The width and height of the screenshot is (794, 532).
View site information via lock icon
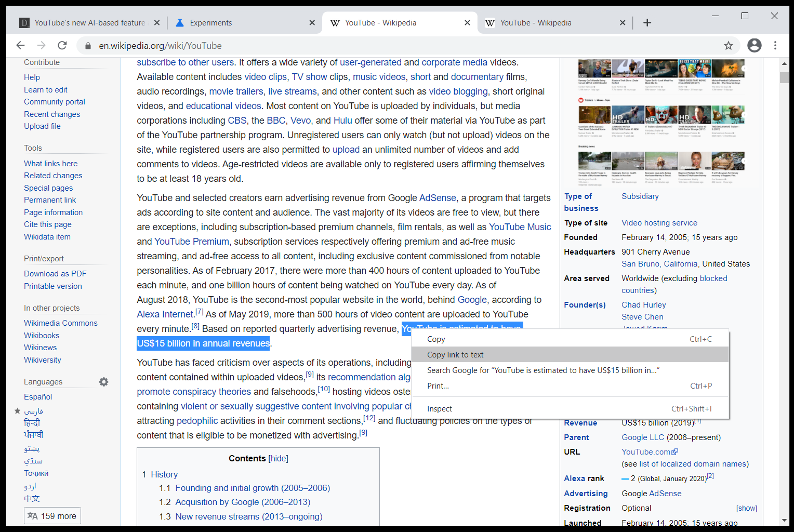pyautogui.click(x=88, y=46)
